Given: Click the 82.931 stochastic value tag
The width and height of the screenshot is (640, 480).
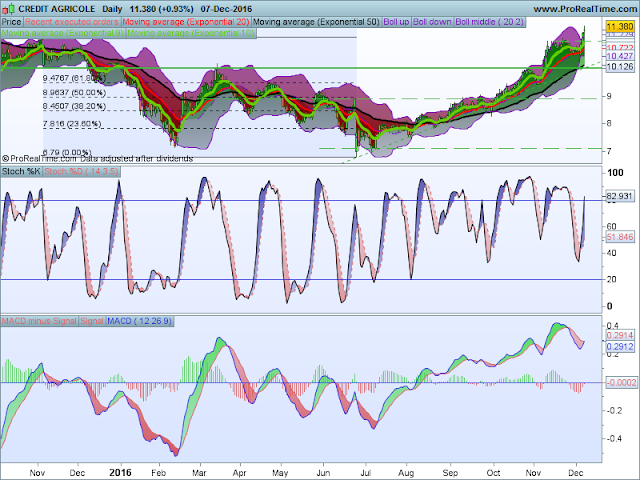Looking at the screenshot, I should 619,196.
